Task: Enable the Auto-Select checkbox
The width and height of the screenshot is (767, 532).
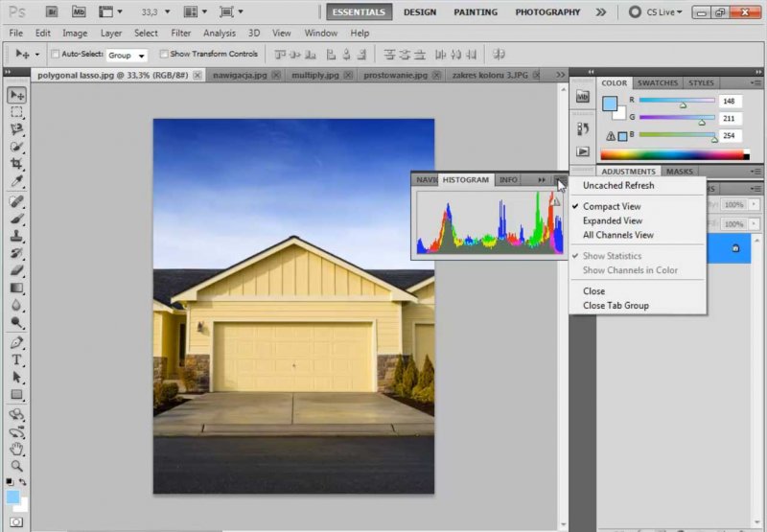Action: coord(55,55)
